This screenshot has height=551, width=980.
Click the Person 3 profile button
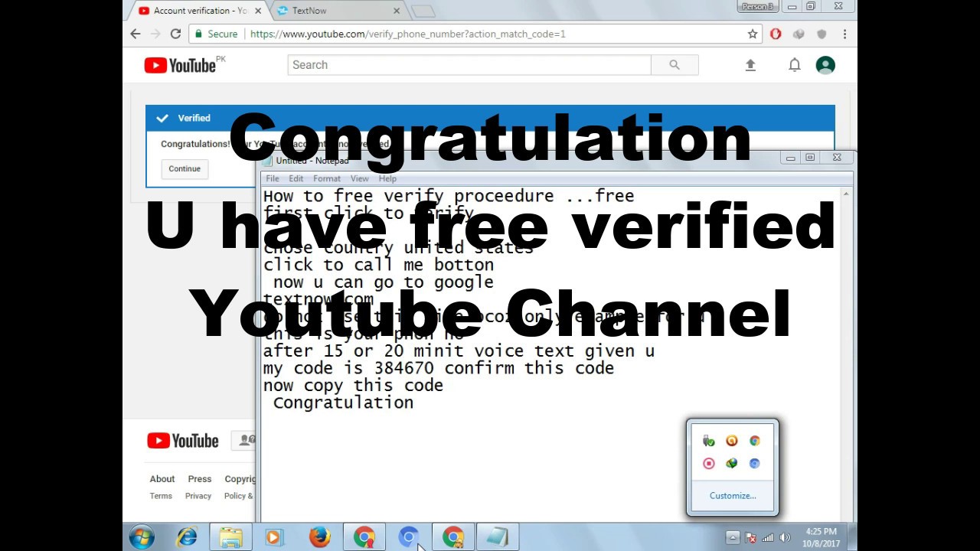tap(758, 6)
